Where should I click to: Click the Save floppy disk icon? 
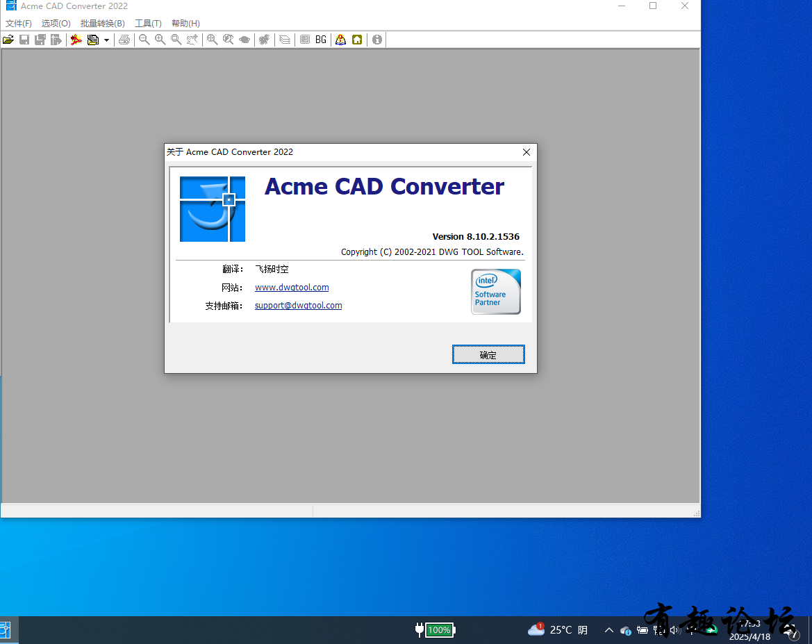[x=24, y=40]
